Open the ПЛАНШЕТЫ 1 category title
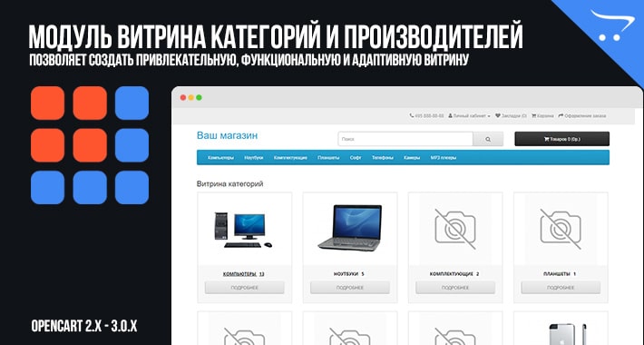644x345 pixels. tap(560, 274)
